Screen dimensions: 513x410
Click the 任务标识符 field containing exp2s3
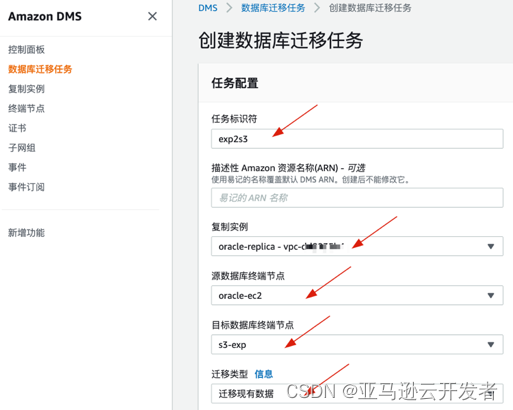(x=357, y=139)
